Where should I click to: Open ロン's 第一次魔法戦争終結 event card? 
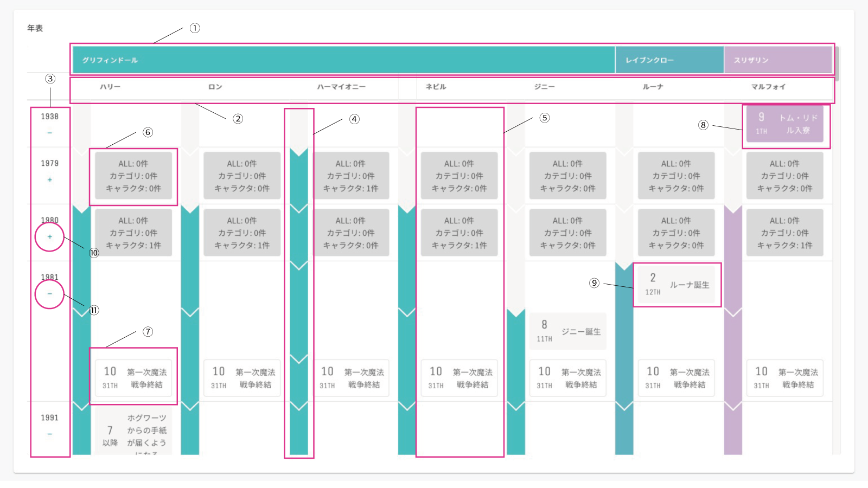(x=242, y=378)
